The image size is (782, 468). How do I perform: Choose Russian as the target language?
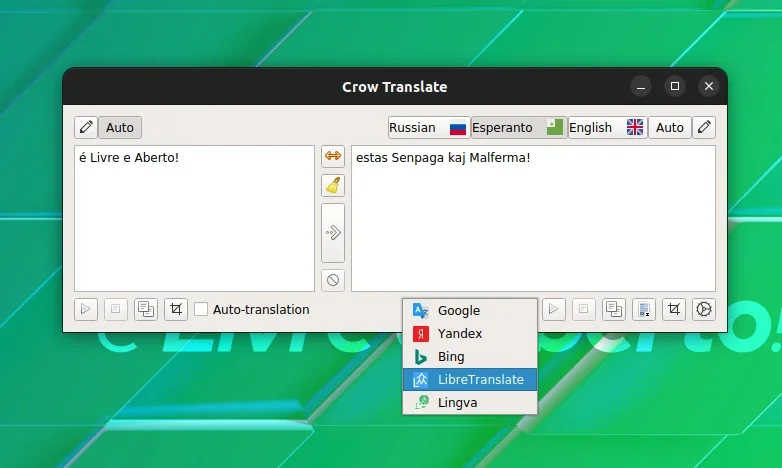[429, 128]
